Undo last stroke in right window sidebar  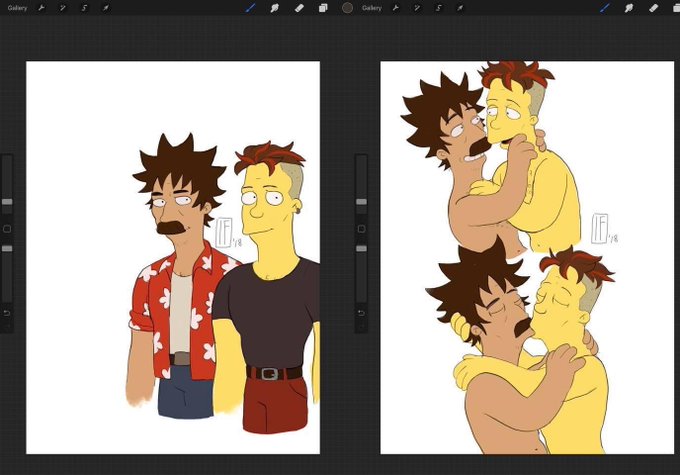361,313
